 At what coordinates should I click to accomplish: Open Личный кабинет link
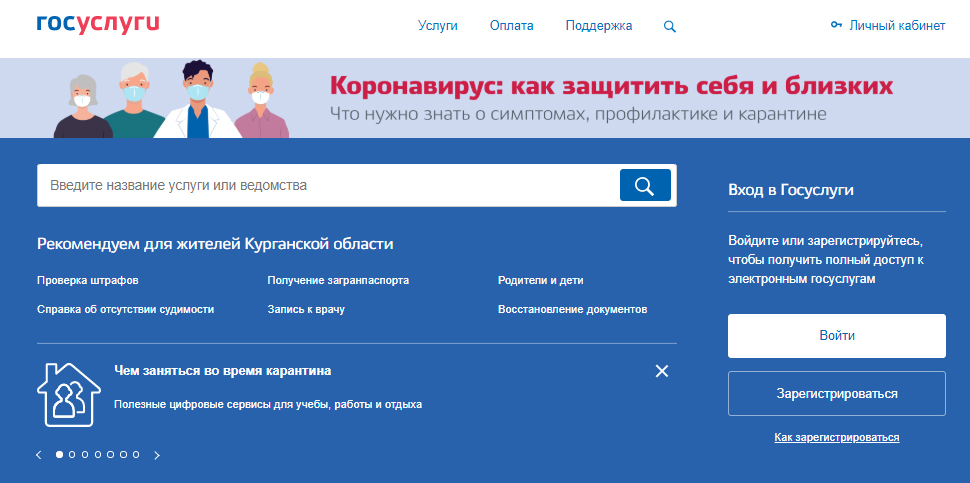click(897, 26)
